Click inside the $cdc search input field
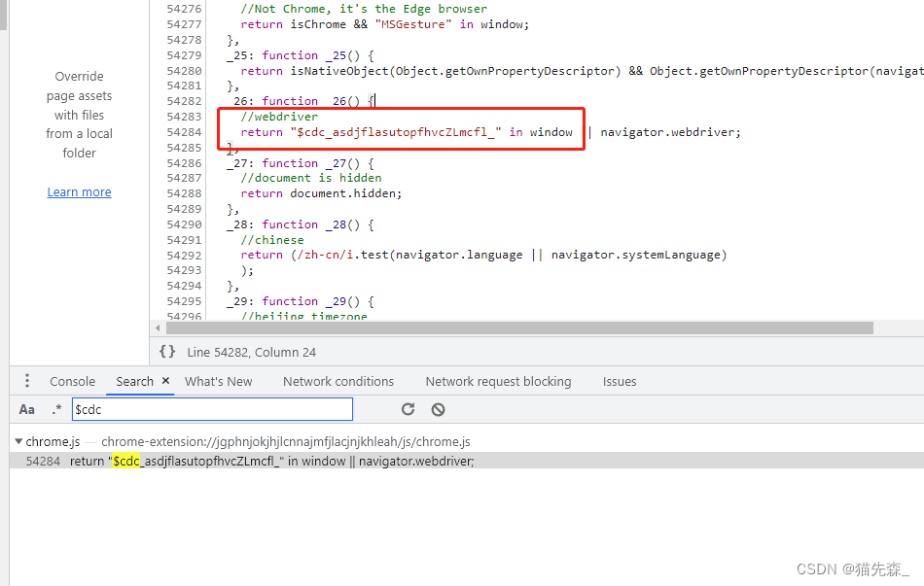The height and width of the screenshot is (586, 924). point(212,409)
